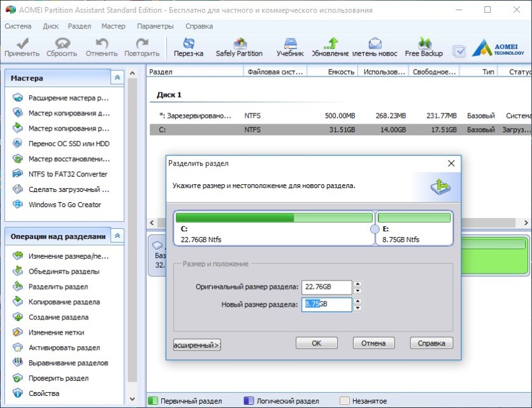Start the Мастер копирования раздела wizard
The width and height of the screenshot is (532, 408).
(x=61, y=128)
